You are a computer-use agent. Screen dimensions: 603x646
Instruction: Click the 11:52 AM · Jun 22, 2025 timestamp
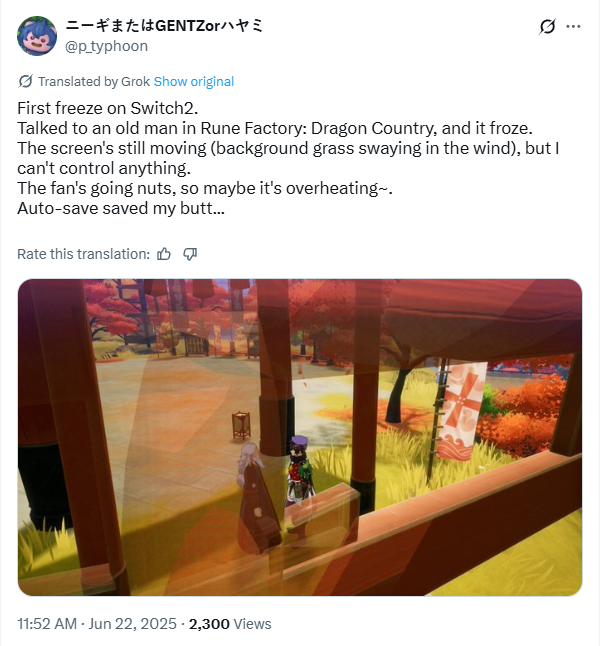[97, 624]
